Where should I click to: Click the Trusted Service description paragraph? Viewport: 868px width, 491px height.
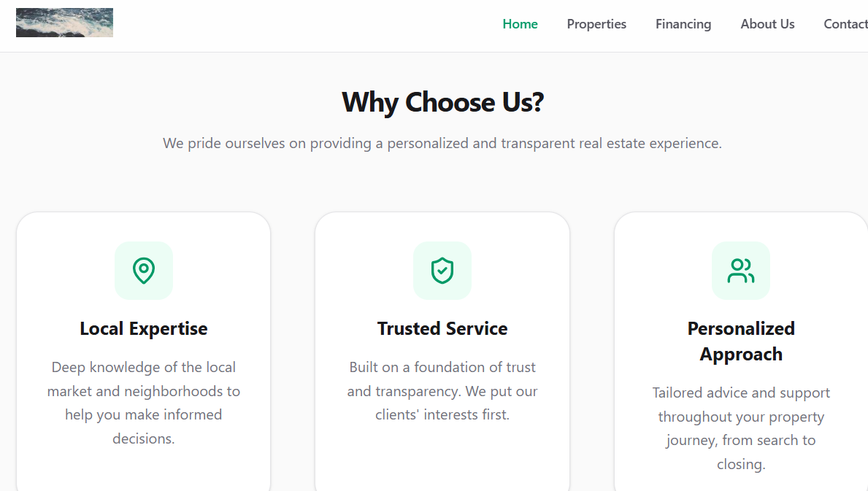click(442, 390)
